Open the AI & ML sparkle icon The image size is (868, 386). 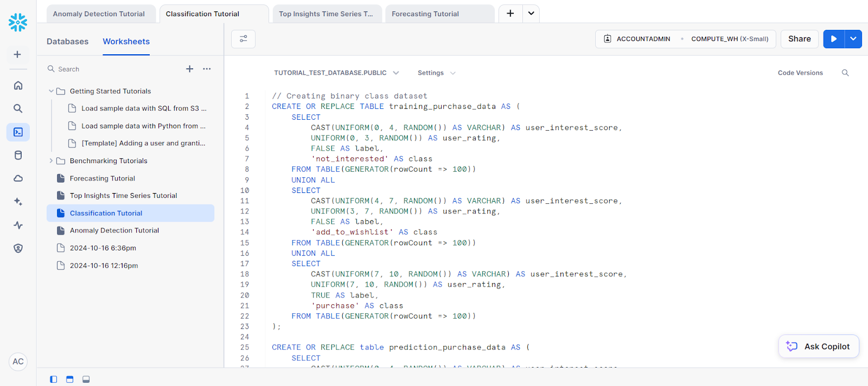pos(18,202)
